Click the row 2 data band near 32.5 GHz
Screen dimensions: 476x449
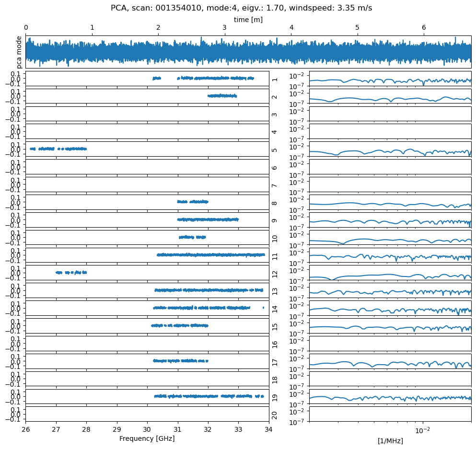point(222,96)
